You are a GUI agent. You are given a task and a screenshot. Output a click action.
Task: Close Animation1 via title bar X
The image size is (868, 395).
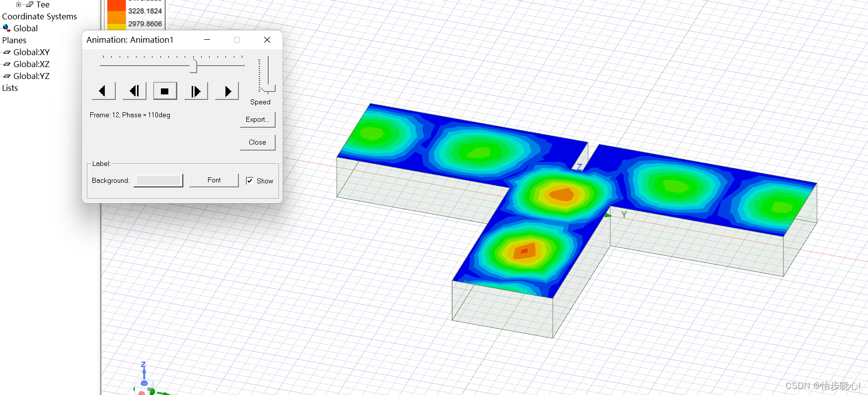267,40
